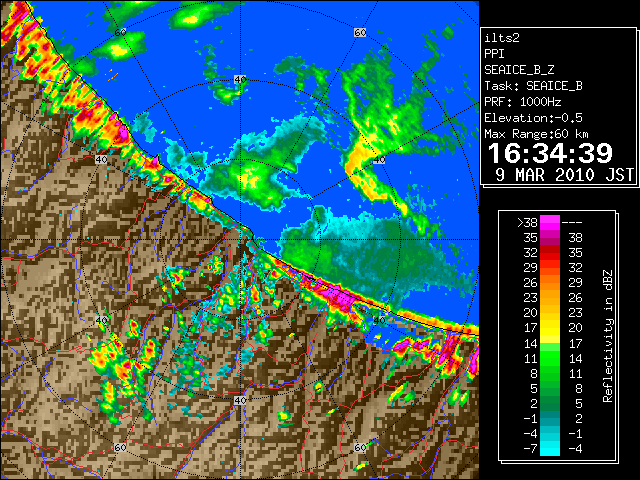The image size is (640, 480).
Task: Pick the yellow band of the color bar
Action: pos(550,329)
